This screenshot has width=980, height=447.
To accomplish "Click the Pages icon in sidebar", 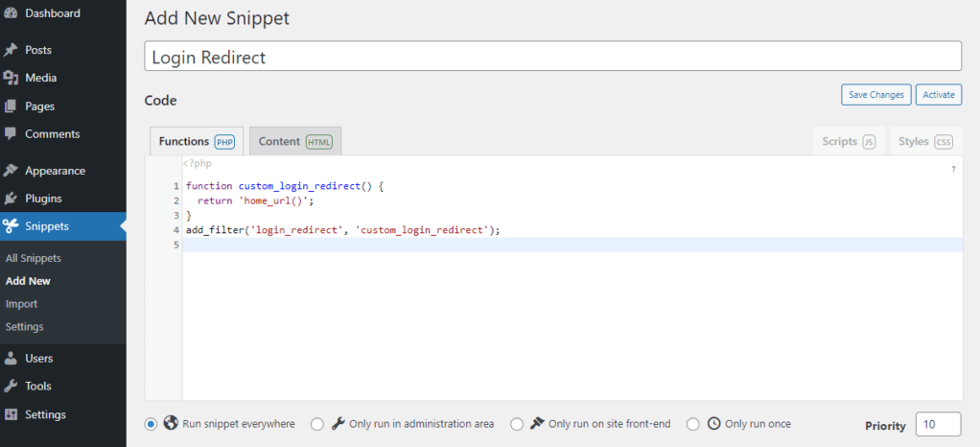I will click(x=10, y=106).
